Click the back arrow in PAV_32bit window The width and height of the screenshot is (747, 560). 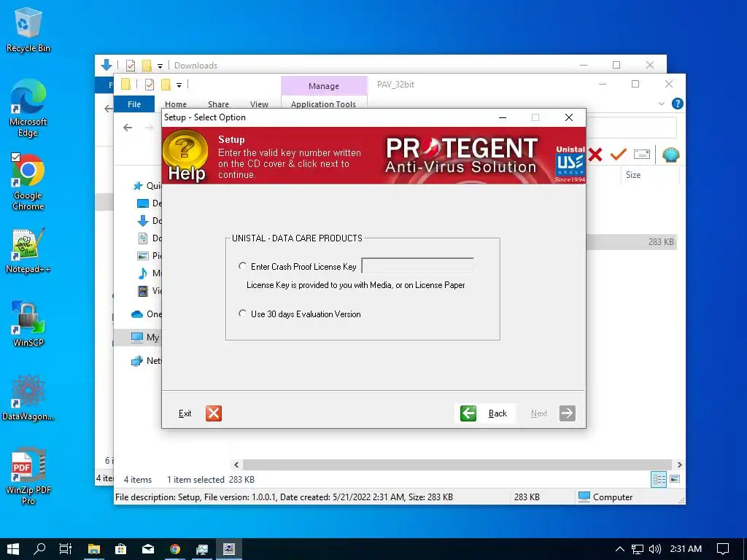tap(127, 127)
